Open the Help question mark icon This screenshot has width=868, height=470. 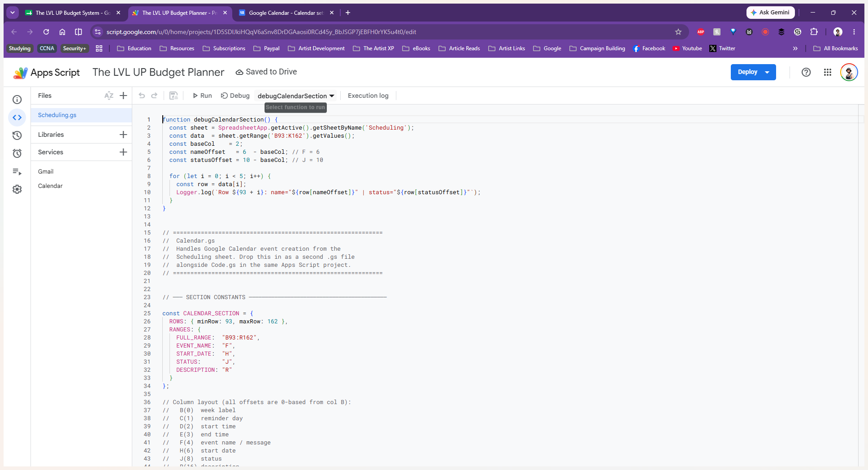click(x=806, y=72)
